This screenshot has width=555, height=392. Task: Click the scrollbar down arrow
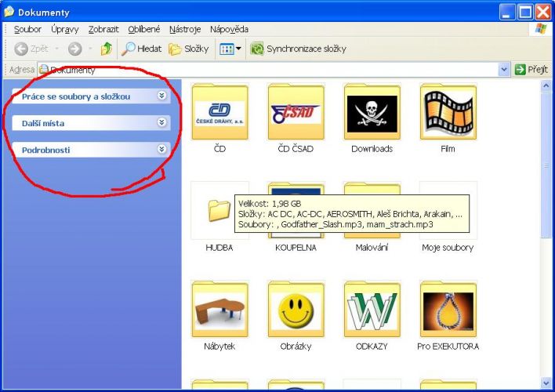click(x=546, y=383)
